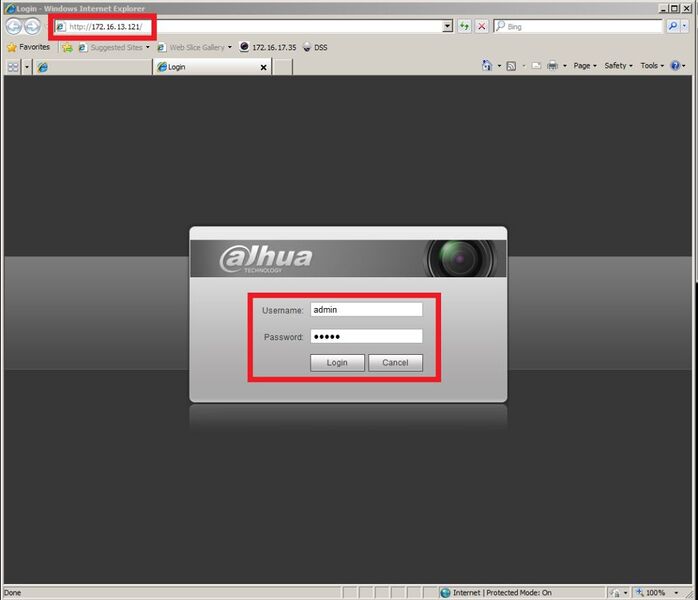Open the DSS favorites bookmark

[315, 47]
